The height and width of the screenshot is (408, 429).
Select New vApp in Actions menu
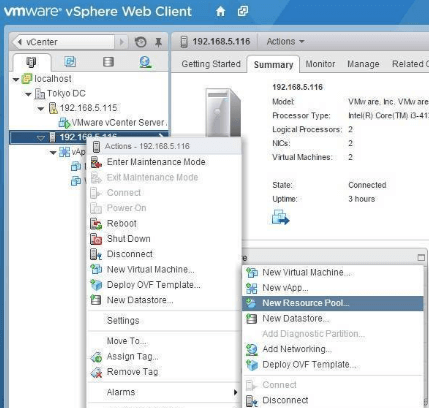tap(333, 288)
